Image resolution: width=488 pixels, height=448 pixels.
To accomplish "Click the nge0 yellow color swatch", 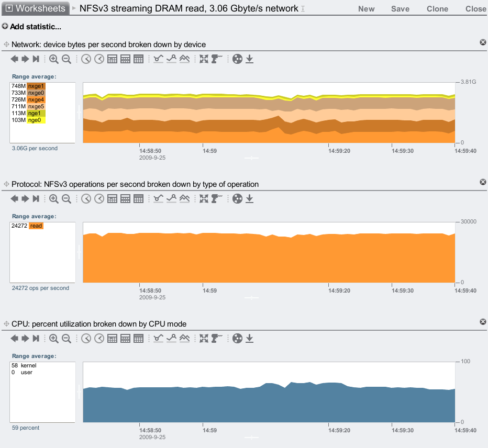I will point(37,120).
